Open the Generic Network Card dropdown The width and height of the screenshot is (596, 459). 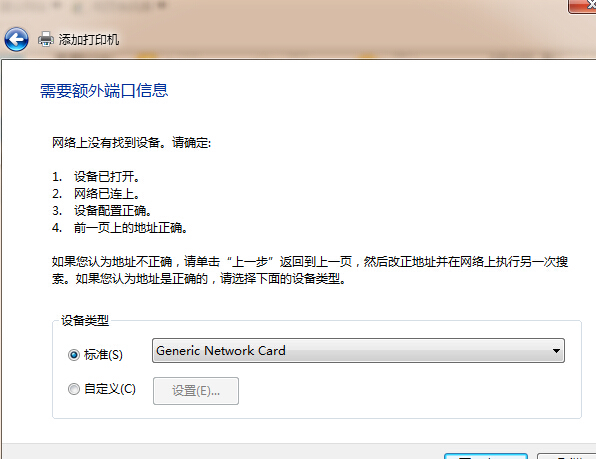coord(358,350)
